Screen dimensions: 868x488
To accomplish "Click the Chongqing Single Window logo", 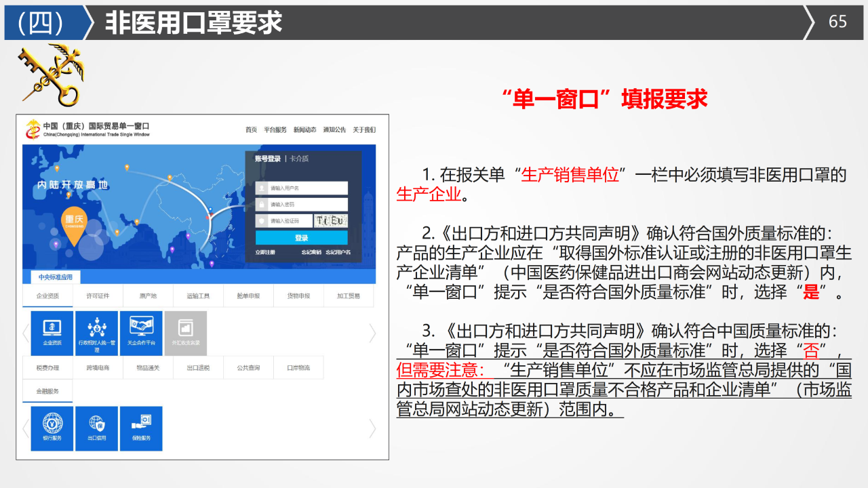I will click(x=33, y=129).
